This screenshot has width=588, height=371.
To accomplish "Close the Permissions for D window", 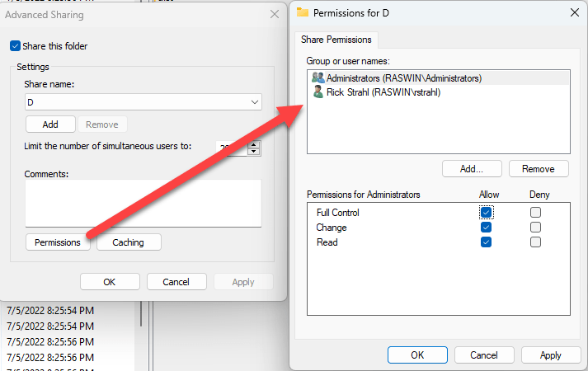I will [575, 12].
